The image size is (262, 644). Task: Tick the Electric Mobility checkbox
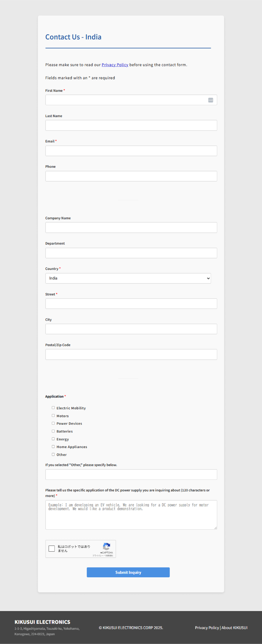click(53, 408)
